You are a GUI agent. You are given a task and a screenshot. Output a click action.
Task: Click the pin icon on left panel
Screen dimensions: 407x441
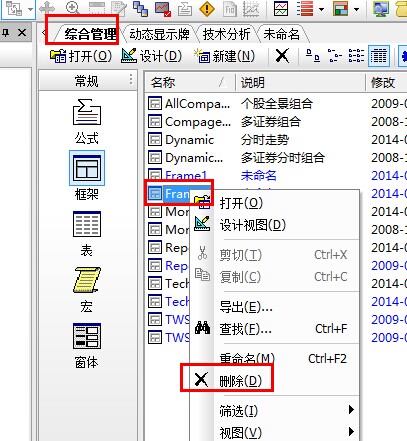[6, 32]
